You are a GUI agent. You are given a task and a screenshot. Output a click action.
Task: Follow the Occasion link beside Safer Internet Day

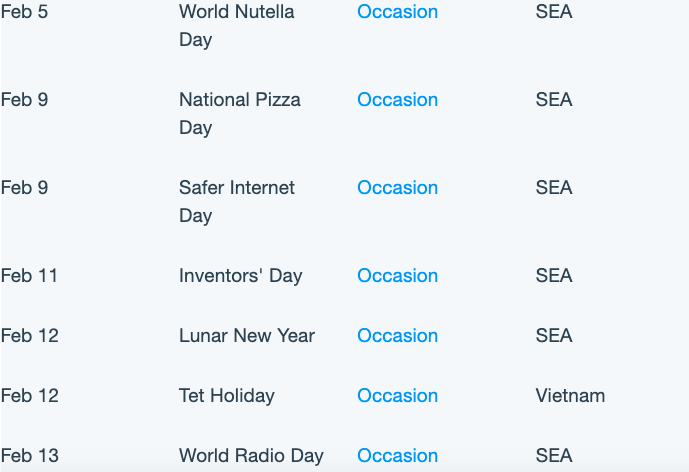tap(397, 188)
